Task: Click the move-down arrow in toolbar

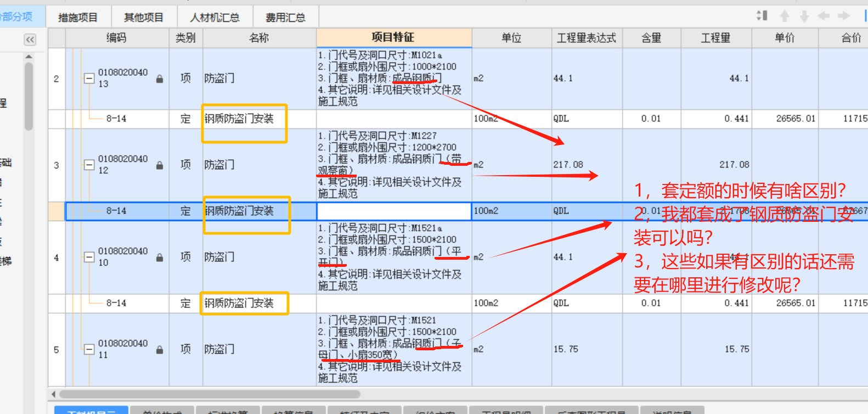Action: tap(804, 16)
